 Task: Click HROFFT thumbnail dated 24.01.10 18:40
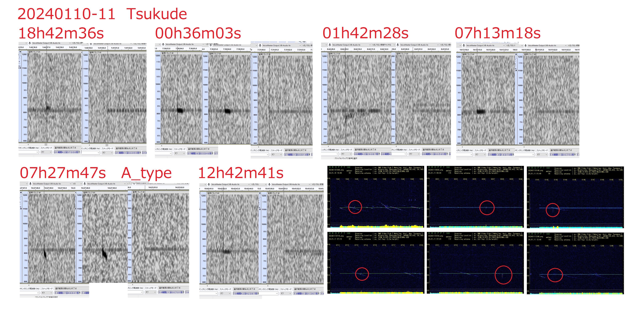376,197
